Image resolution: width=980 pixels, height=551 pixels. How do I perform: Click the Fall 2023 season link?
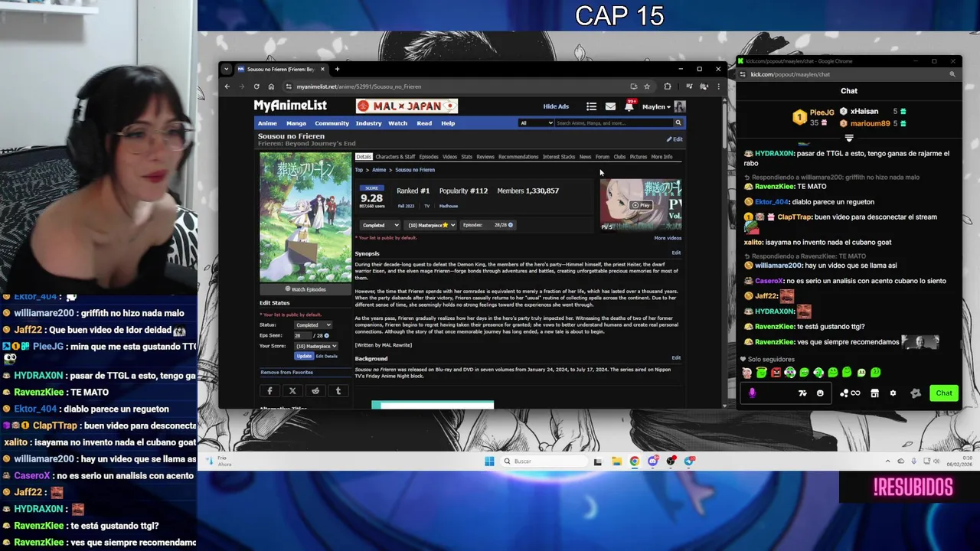coord(406,206)
